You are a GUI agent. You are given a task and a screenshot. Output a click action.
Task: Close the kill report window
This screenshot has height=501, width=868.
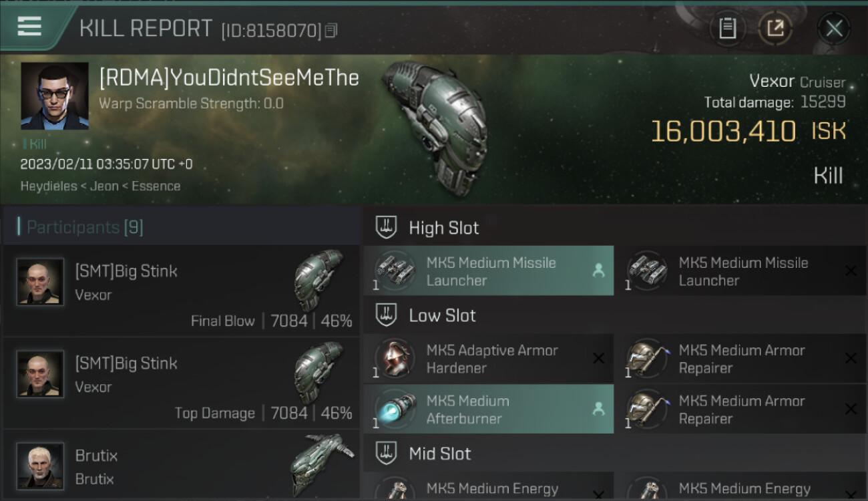click(834, 28)
